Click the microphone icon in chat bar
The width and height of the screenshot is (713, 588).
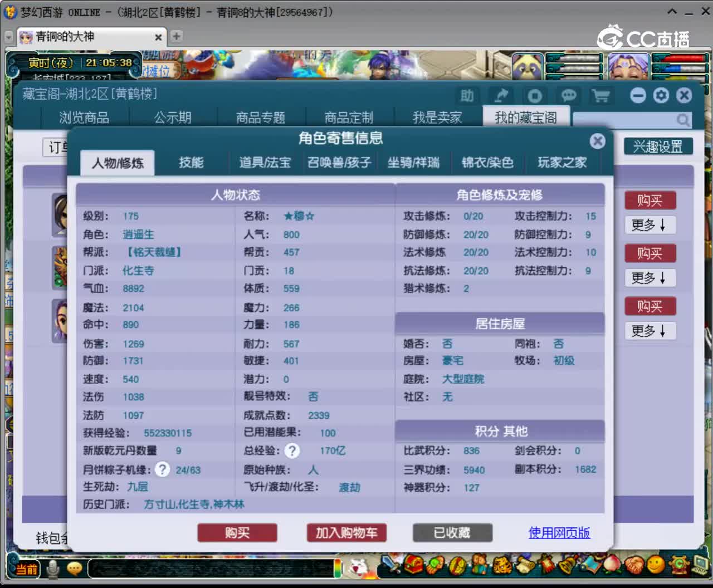click(x=53, y=569)
